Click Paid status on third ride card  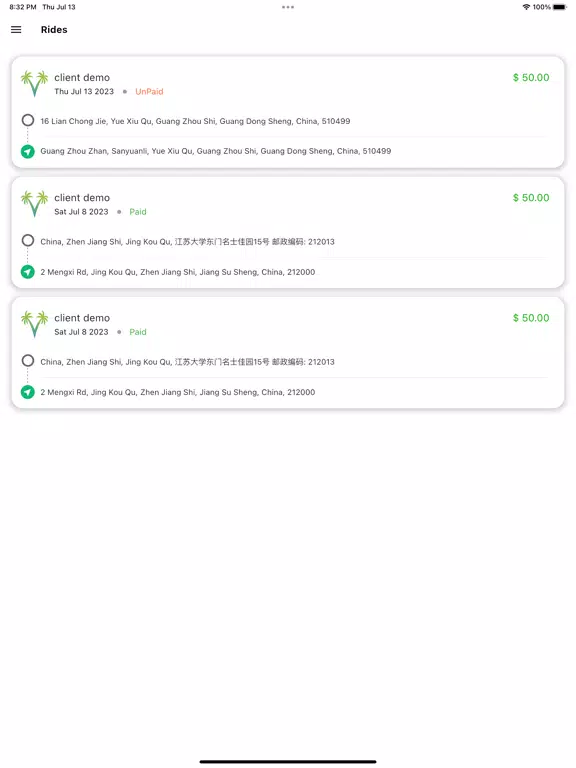(138, 332)
